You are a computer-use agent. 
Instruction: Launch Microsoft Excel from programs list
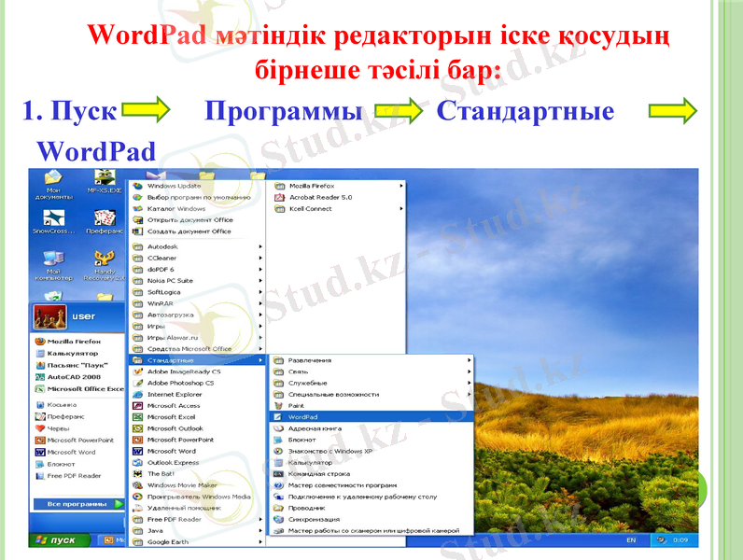pos(197,417)
